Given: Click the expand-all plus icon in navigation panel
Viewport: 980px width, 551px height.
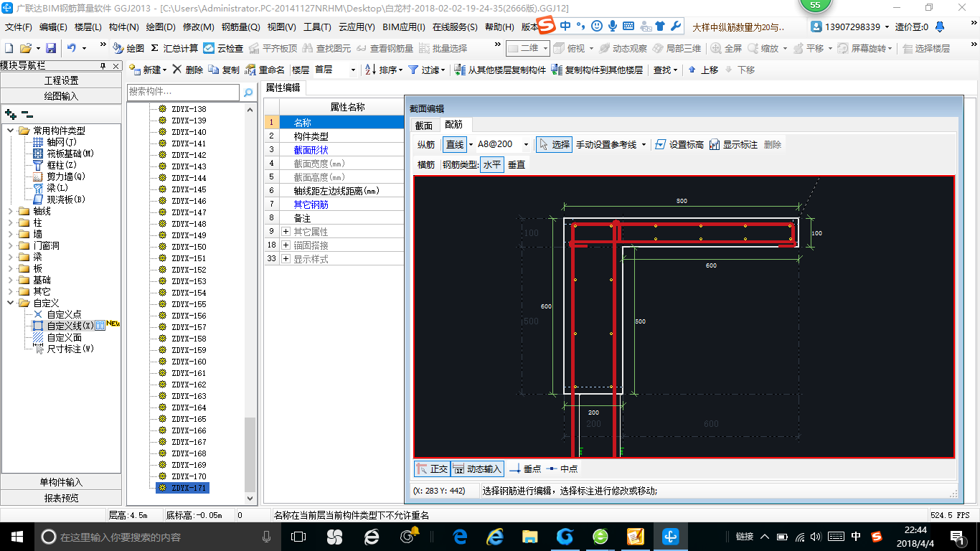Looking at the screenshot, I should point(11,113).
